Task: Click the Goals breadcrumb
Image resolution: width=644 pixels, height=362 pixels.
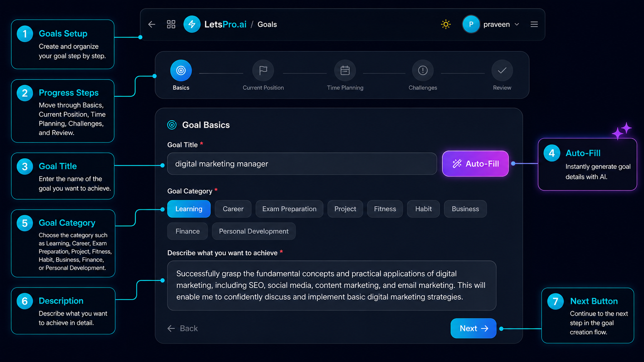Action: pos(267,24)
